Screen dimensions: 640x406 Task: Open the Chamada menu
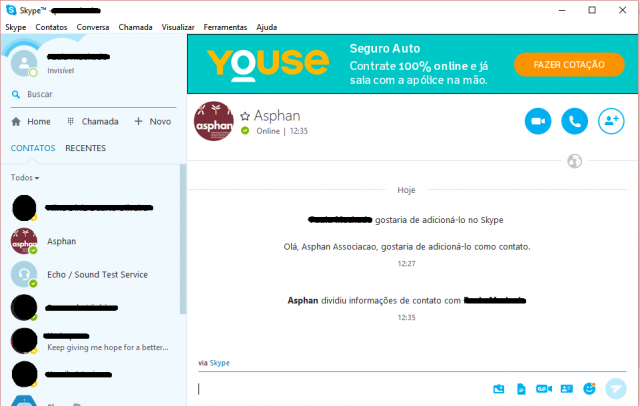[135, 27]
